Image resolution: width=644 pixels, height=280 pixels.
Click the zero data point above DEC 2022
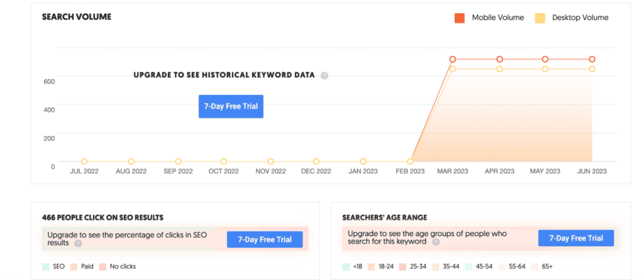pyautogui.click(x=316, y=161)
